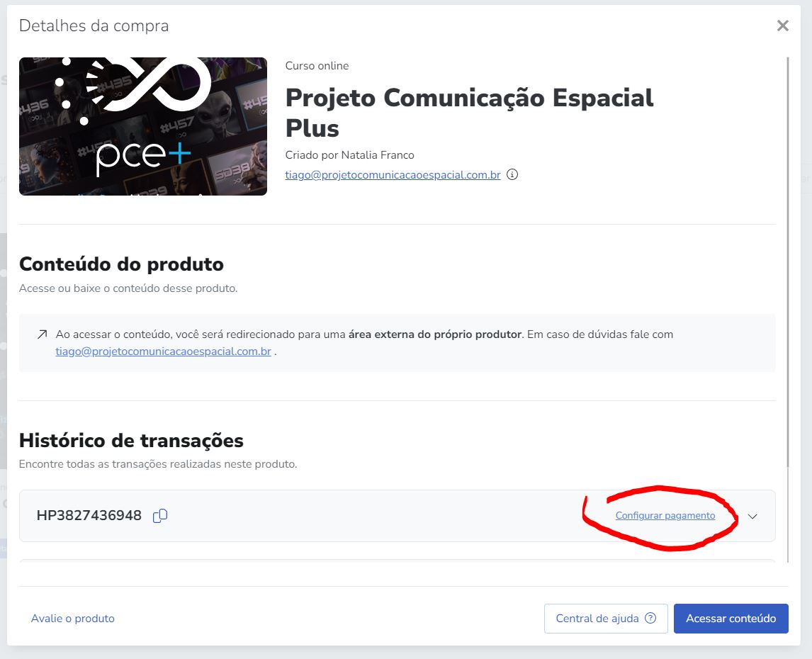Click the Projeto Comunicação Espacial Plus title
Screen dimensions: 812x659
click(x=469, y=113)
